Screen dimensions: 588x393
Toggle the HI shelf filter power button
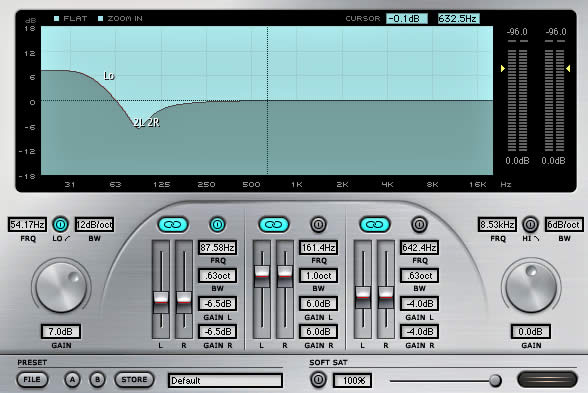[x=530, y=225]
